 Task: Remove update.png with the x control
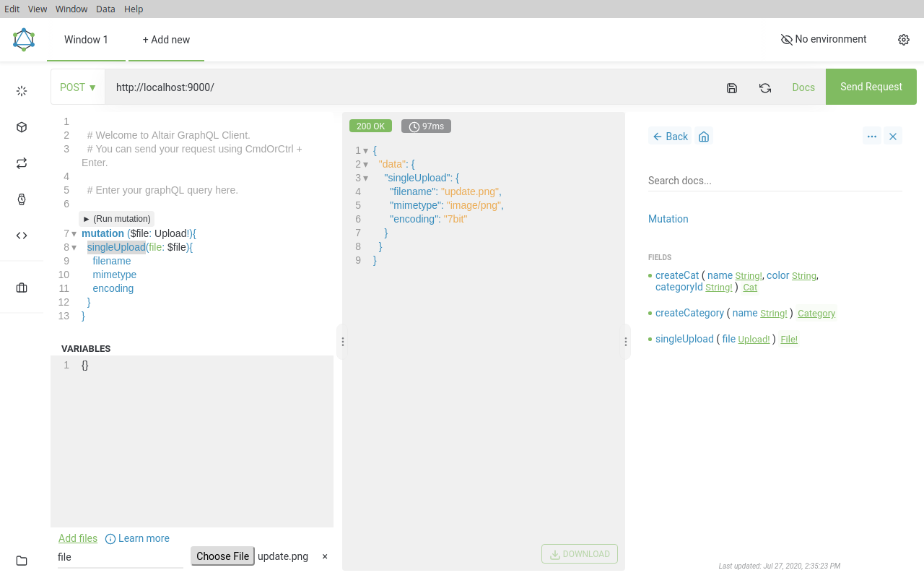(x=324, y=556)
